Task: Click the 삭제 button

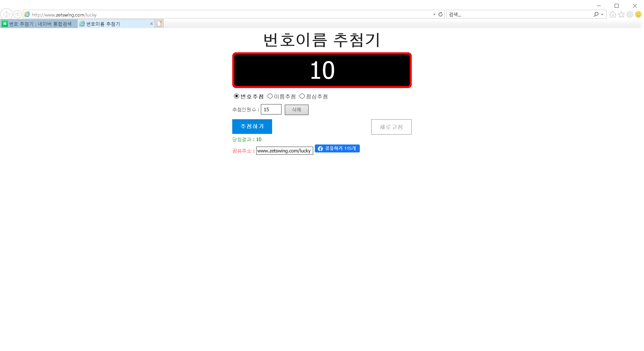Action: [x=296, y=110]
